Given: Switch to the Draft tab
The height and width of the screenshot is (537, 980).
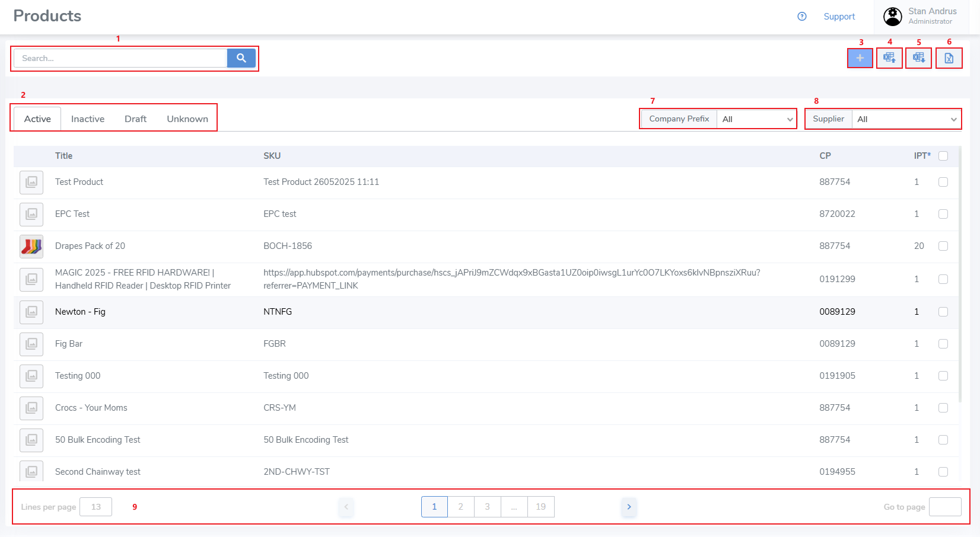Looking at the screenshot, I should 135,119.
